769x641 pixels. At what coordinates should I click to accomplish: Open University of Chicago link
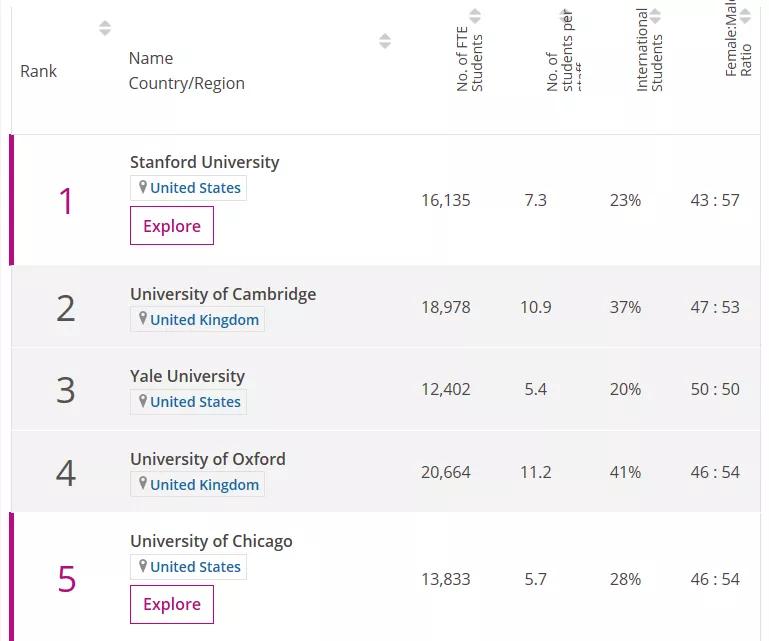click(211, 541)
